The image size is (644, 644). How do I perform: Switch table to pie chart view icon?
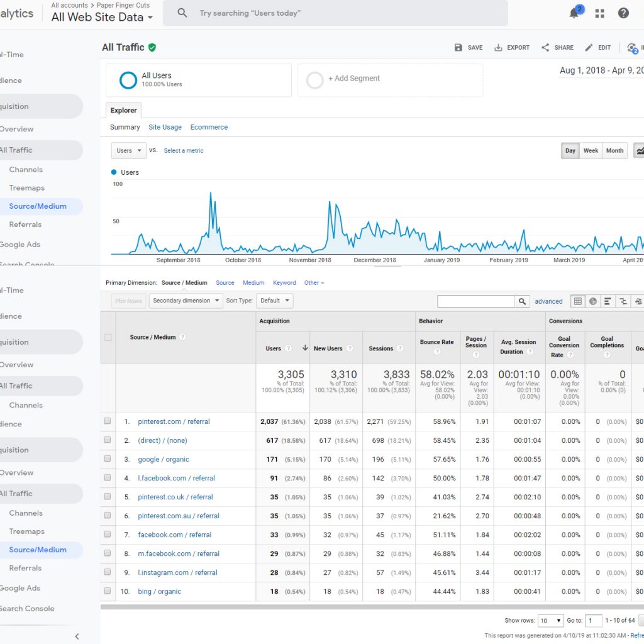[x=592, y=301]
